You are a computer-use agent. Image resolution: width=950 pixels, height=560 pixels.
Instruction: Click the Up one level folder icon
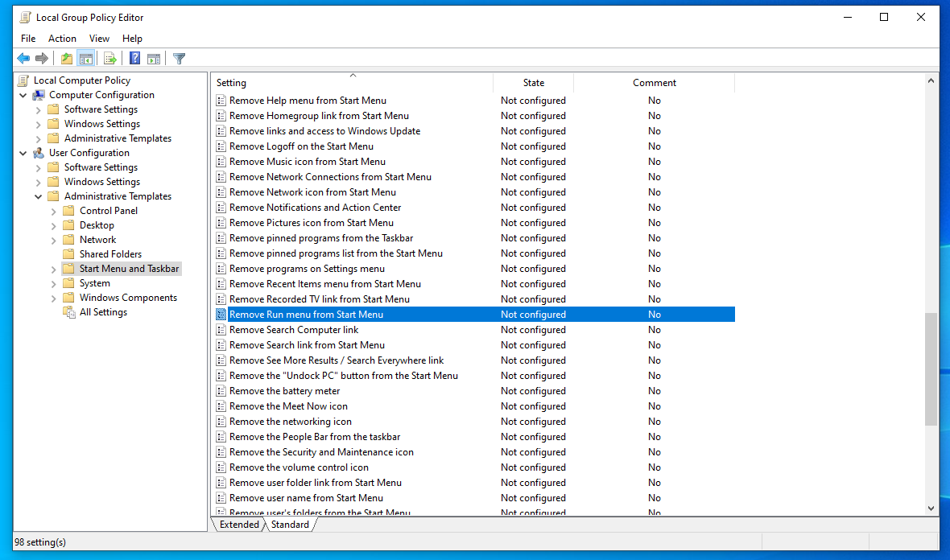click(x=67, y=58)
